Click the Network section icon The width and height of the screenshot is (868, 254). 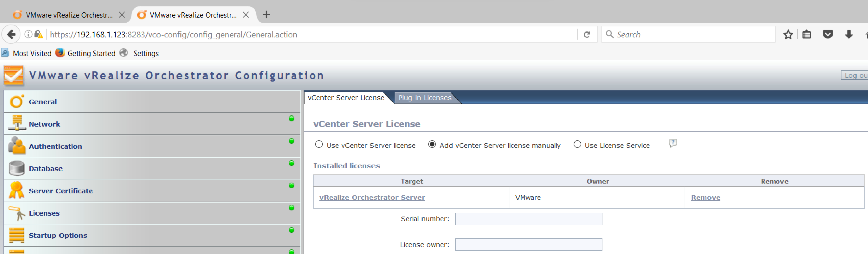coord(17,123)
